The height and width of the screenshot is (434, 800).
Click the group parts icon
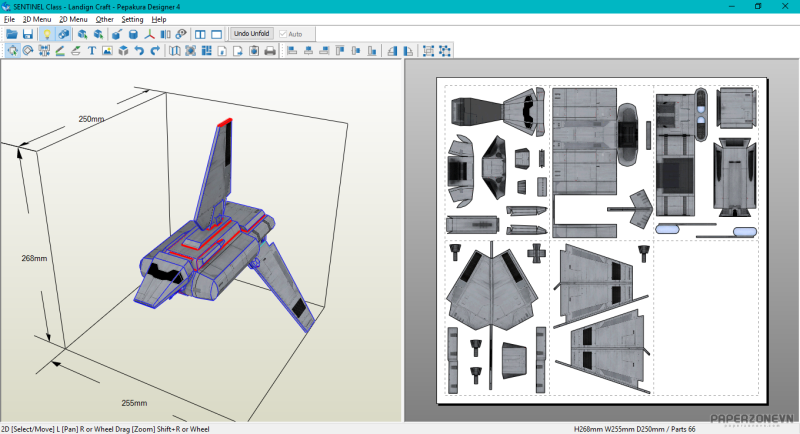pos(429,50)
